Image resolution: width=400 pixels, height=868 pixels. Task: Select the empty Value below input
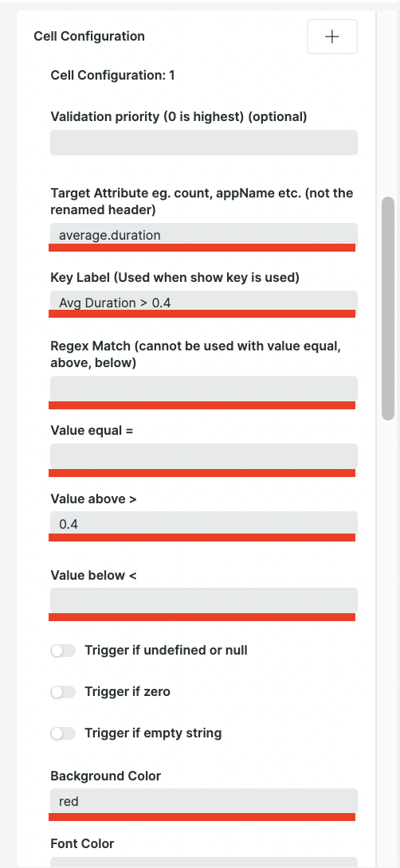coord(204,600)
